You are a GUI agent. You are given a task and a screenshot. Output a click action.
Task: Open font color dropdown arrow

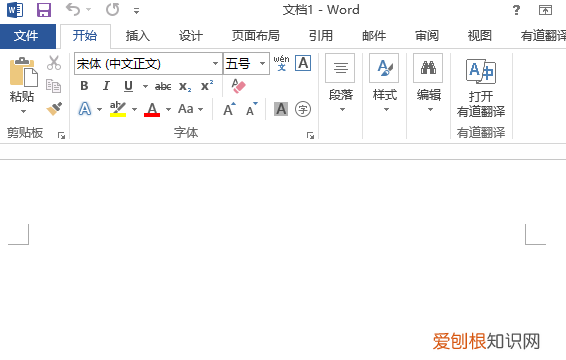coord(168,109)
